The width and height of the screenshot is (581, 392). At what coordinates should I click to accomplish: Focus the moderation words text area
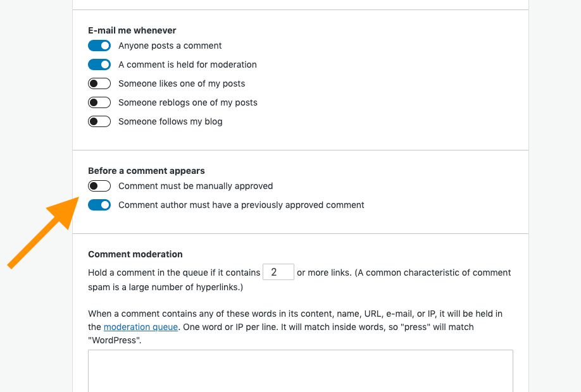(x=301, y=371)
